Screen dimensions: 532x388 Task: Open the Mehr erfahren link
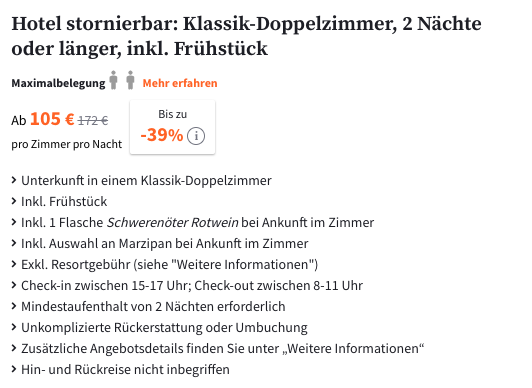[x=180, y=83]
